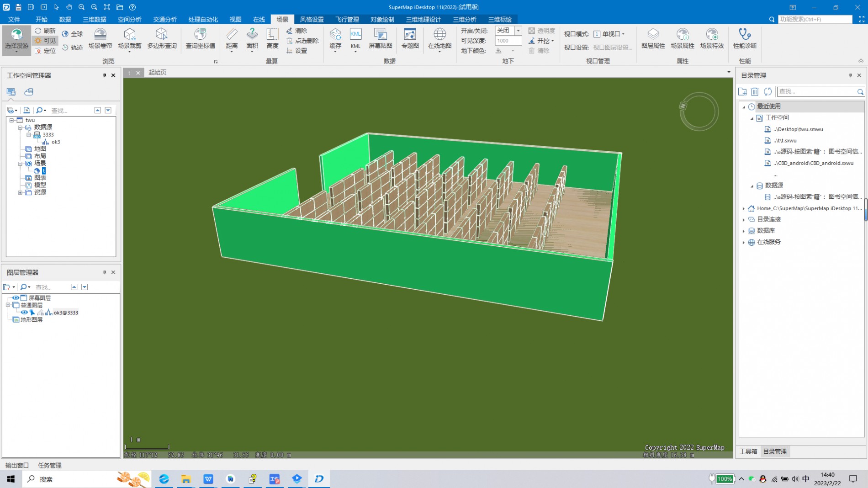This screenshot has height=488, width=868.
Task: Select ..\Desktop\twu.smwu in recent workspaces
Action: (798, 129)
